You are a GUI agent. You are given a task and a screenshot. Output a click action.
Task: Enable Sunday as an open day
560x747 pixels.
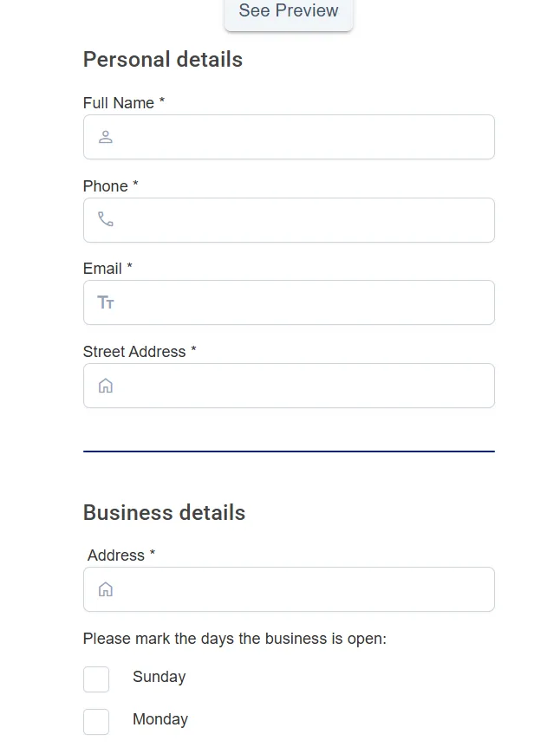click(96, 679)
